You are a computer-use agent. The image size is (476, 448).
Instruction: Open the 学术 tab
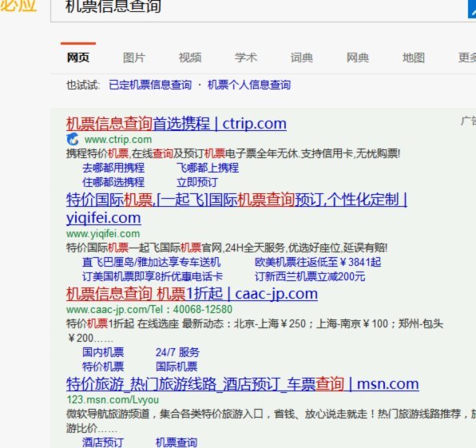click(246, 57)
